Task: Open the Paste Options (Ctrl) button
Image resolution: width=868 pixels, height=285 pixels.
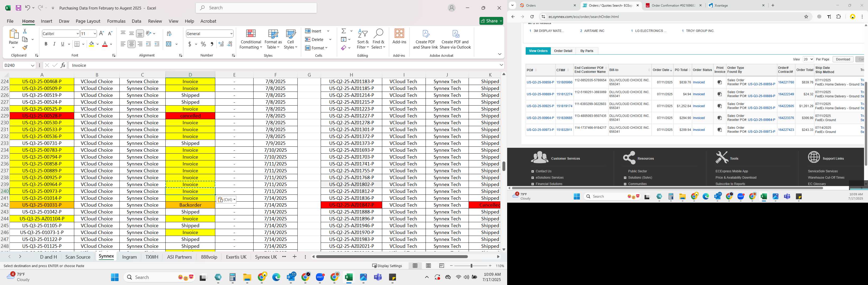Action: coord(226,199)
